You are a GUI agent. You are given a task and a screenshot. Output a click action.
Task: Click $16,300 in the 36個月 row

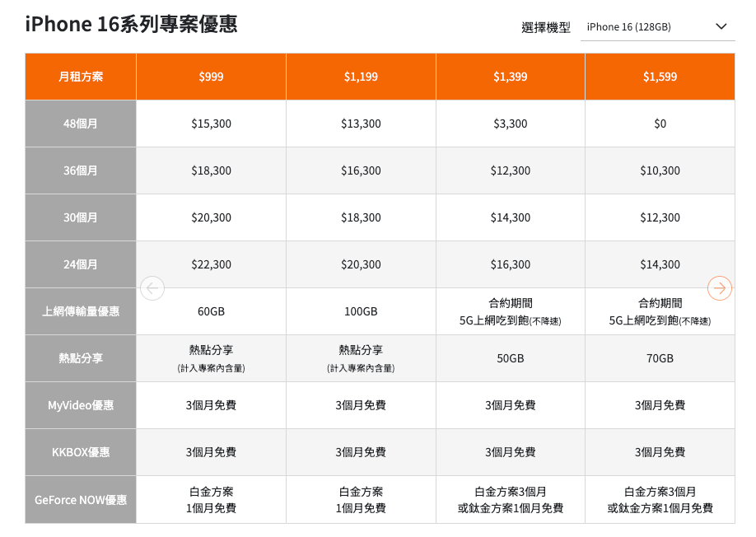click(x=361, y=170)
